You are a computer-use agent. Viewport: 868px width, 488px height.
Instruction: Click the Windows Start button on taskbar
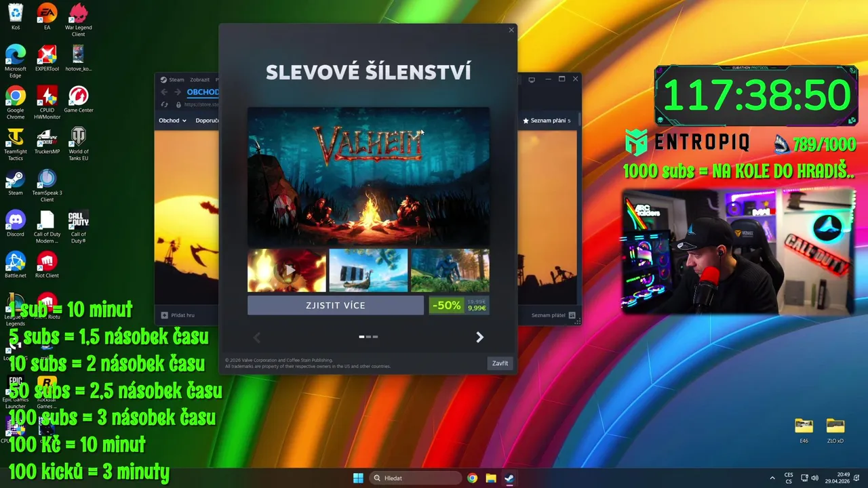pyautogui.click(x=358, y=478)
